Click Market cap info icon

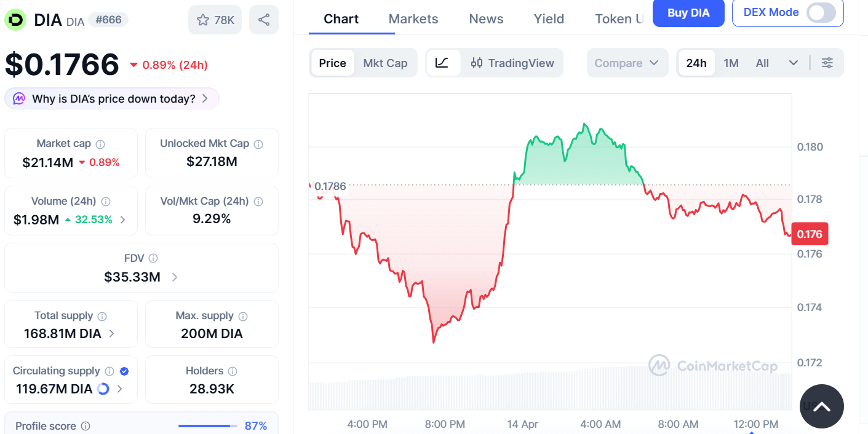click(100, 144)
